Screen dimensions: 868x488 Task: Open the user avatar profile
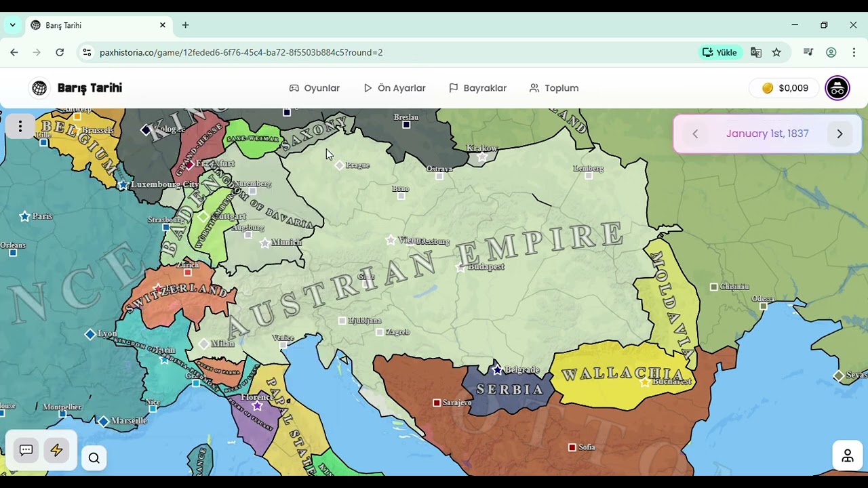coord(837,88)
